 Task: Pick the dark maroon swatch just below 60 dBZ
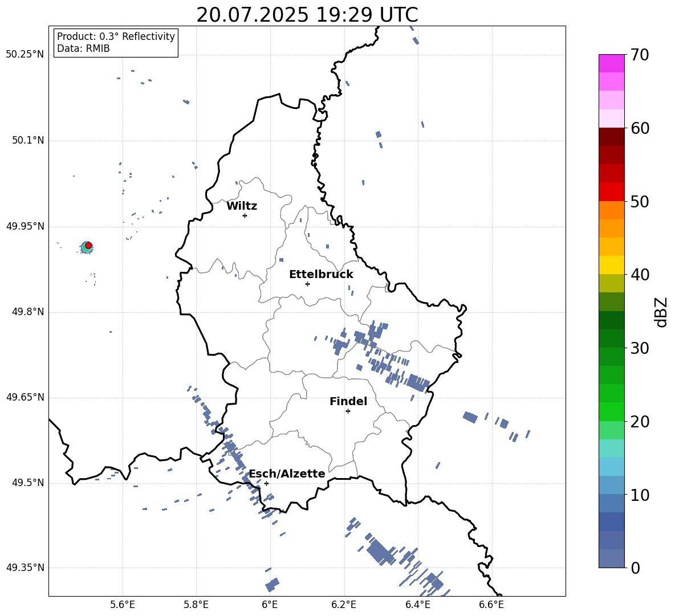point(611,137)
